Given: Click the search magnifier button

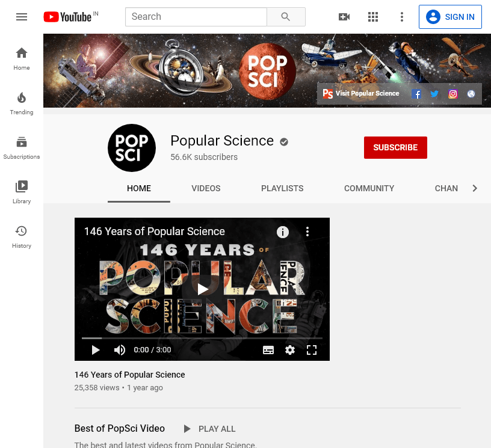Looking at the screenshot, I should [x=286, y=17].
